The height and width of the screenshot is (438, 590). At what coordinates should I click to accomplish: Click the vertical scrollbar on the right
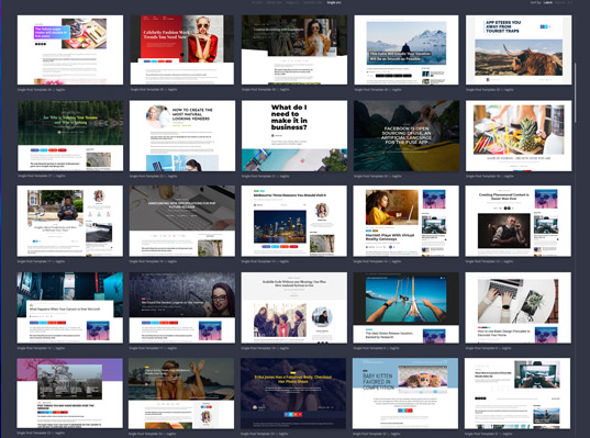tap(575, 92)
